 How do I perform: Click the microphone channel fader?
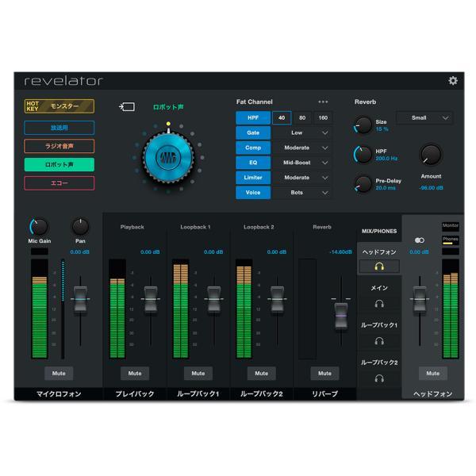point(80,299)
